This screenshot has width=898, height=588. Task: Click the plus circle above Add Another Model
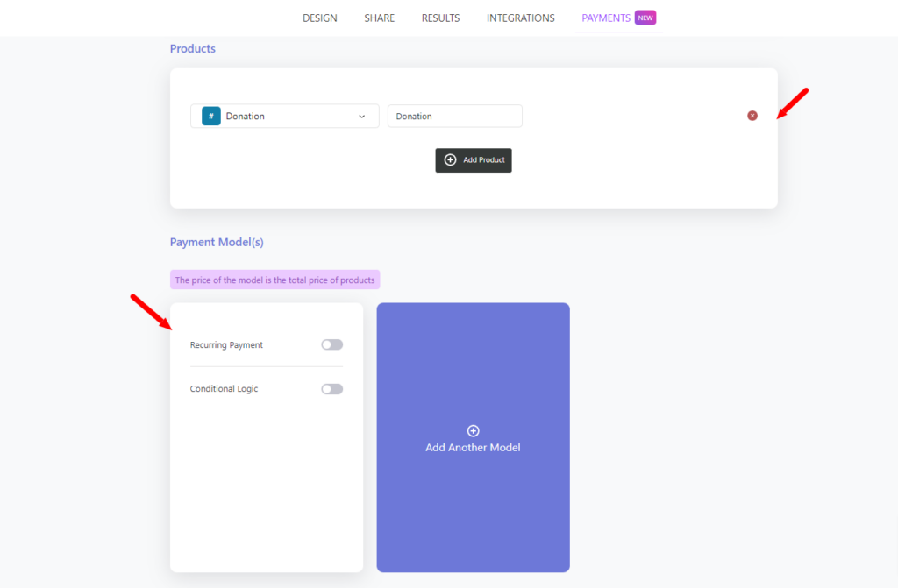[473, 430]
